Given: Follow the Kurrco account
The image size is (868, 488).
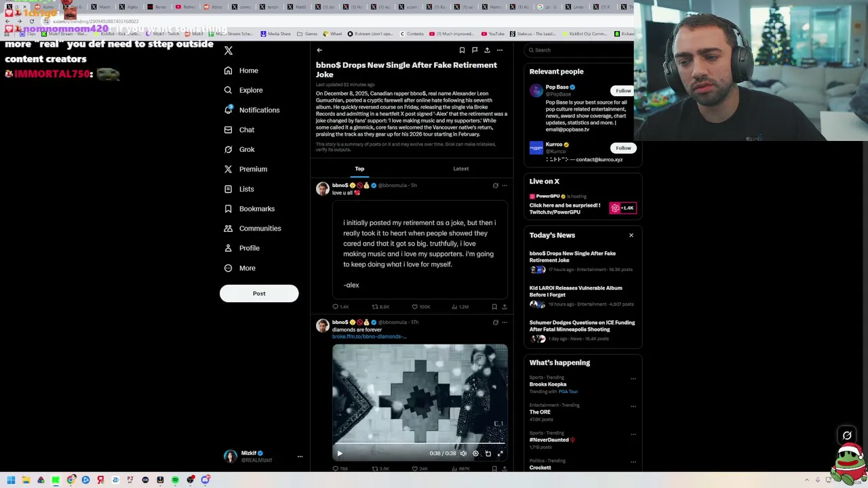Looking at the screenshot, I should 623,148.
